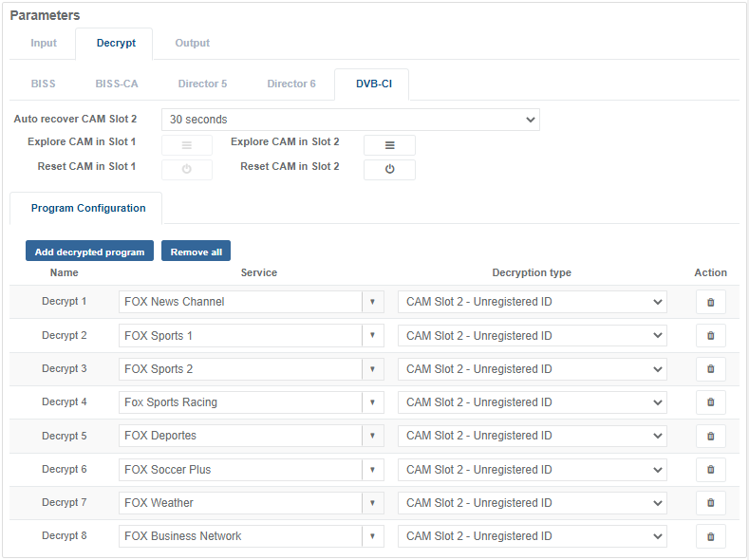Screen dimensions: 749x560
Task: Click the Add decrypted program button
Action: pos(89,252)
